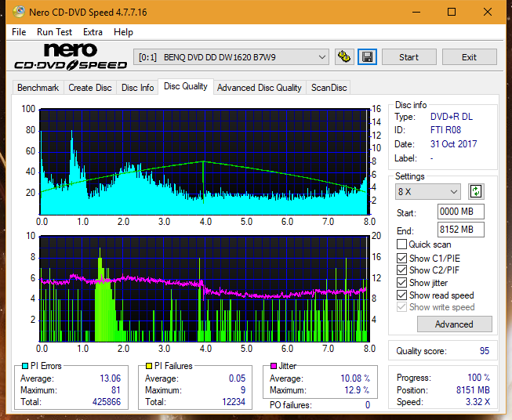The height and width of the screenshot is (420, 512).
Task: Click the End 8152 MB input field
Action: click(460, 230)
